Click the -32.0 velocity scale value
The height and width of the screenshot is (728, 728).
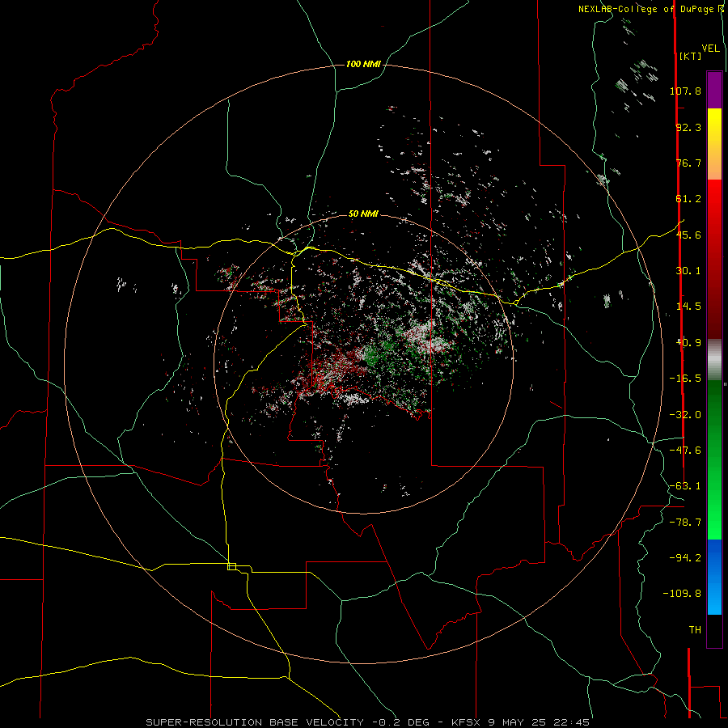click(x=685, y=415)
